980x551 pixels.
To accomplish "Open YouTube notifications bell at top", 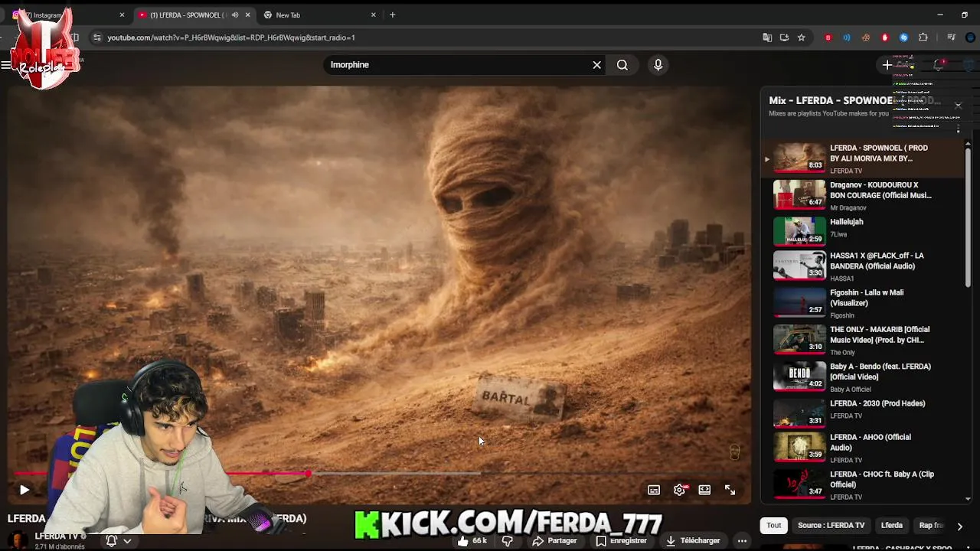I will coord(939,65).
